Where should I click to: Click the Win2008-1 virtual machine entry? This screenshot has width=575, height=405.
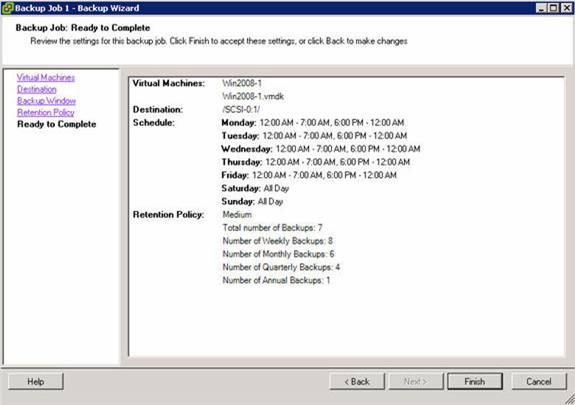click(242, 83)
